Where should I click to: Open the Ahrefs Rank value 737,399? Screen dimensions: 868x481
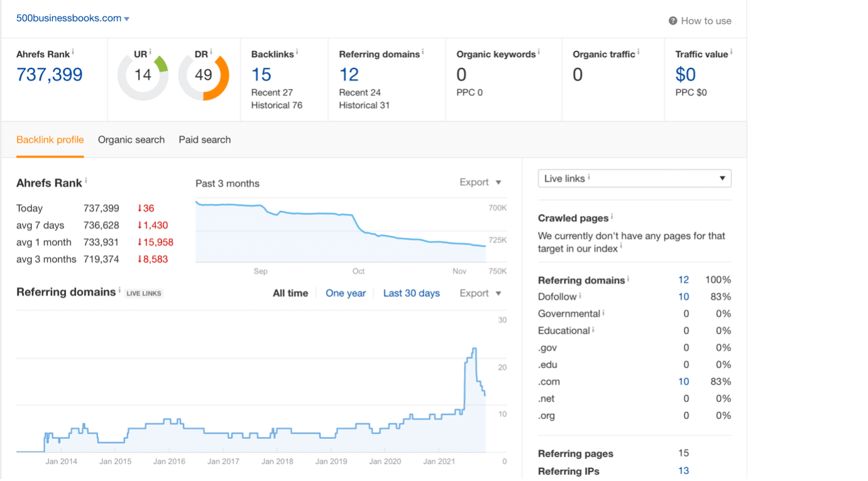coord(50,75)
